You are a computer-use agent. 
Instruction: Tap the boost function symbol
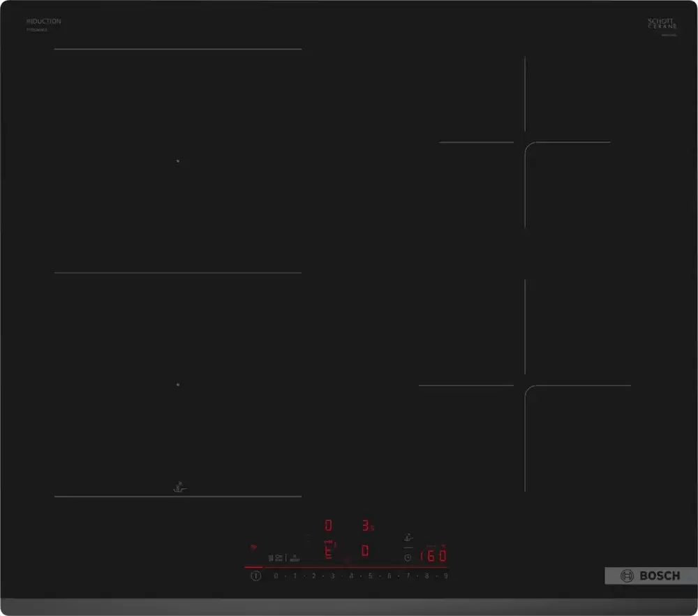pyautogui.click(x=295, y=558)
